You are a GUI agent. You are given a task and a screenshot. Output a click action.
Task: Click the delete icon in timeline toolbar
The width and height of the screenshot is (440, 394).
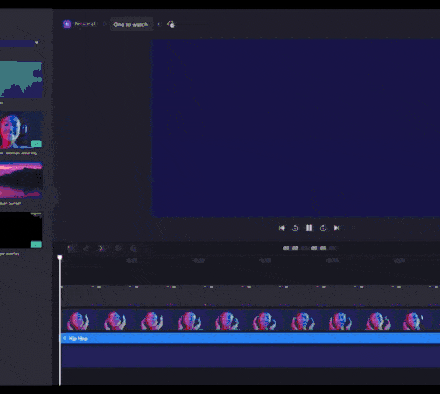[x=118, y=248]
